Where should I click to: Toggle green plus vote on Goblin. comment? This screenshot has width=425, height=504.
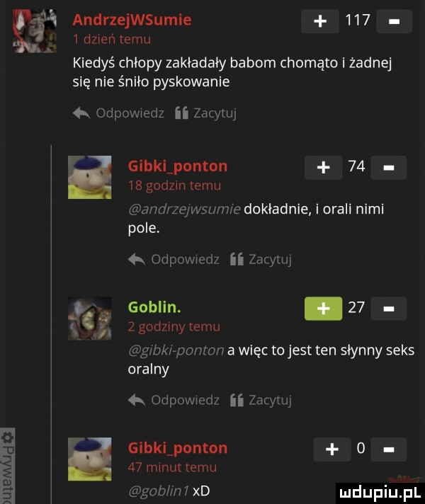(323, 309)
